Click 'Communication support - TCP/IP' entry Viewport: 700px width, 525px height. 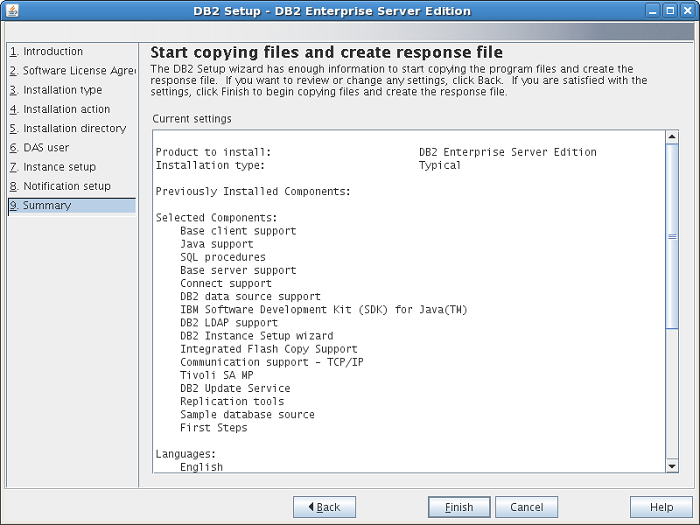coord(272,362)
